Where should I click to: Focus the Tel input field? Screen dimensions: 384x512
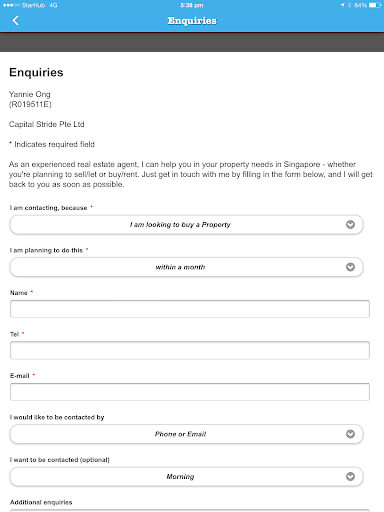click(x=190, y=350)
